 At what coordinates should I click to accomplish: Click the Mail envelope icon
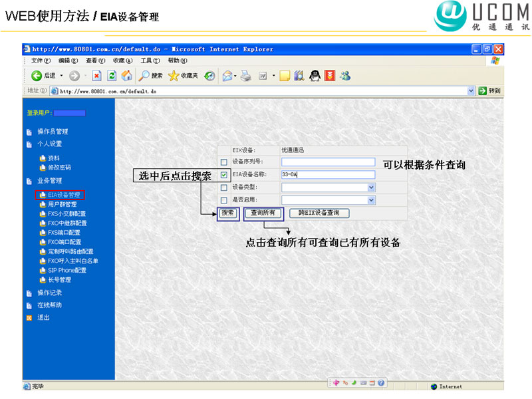pyautogui.click(x=227, y=76)
